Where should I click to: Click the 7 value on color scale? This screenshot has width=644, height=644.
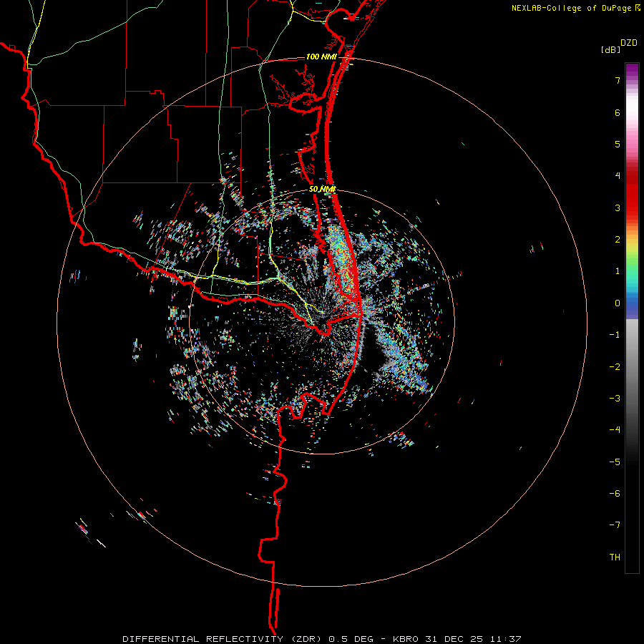(618, 80)
